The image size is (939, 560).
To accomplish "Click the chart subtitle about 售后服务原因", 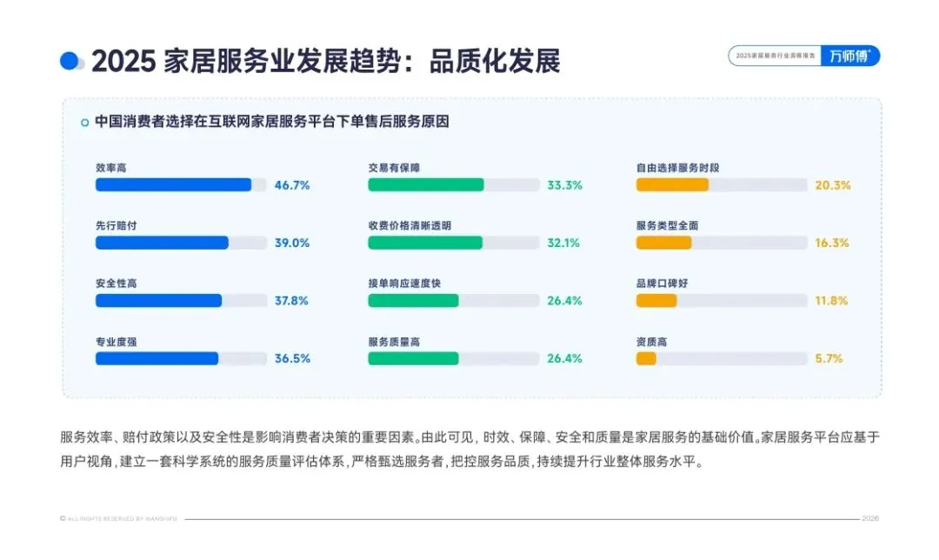I will 272,122.
